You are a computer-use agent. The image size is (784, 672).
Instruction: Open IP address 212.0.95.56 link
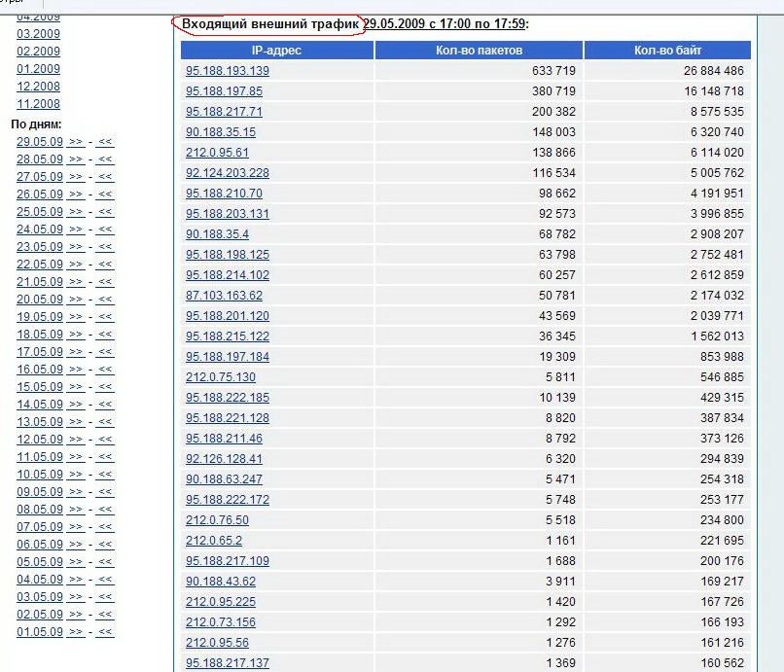tap(217, 643)
